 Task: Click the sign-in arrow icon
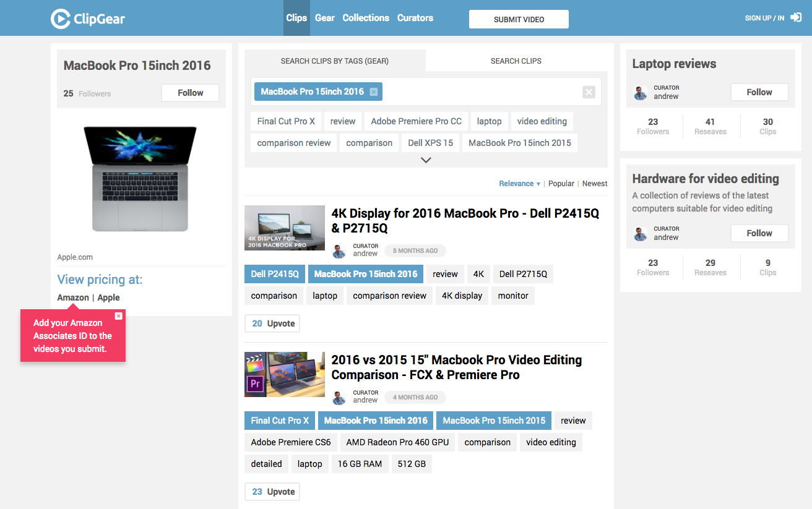[x=796, y=18]
